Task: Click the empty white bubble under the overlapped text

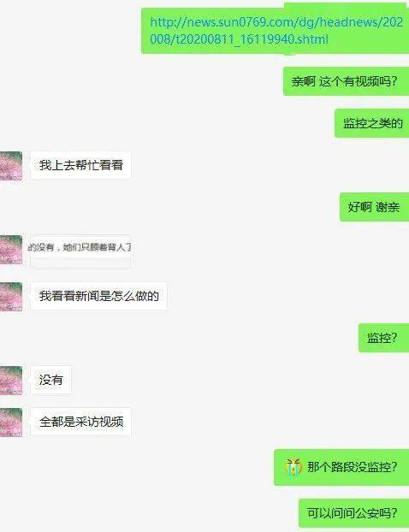Action: (x=80, y=260)
